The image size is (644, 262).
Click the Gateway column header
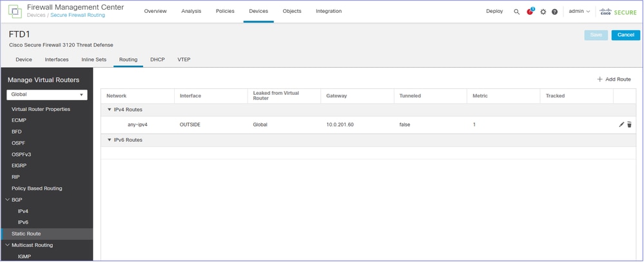click(337, 96)
